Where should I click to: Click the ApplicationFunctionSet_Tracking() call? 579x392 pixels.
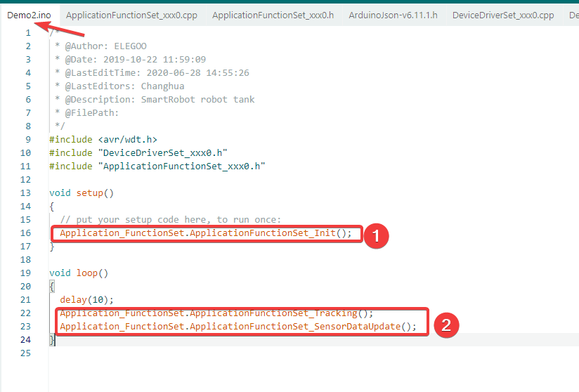[x=216, y=313]
